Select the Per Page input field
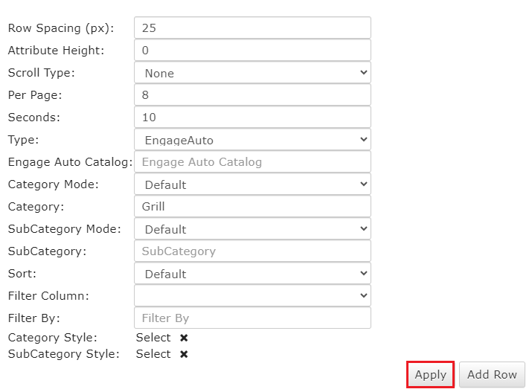Image resolution: width=532 pixels, height=392 pixels. [252, 95]
